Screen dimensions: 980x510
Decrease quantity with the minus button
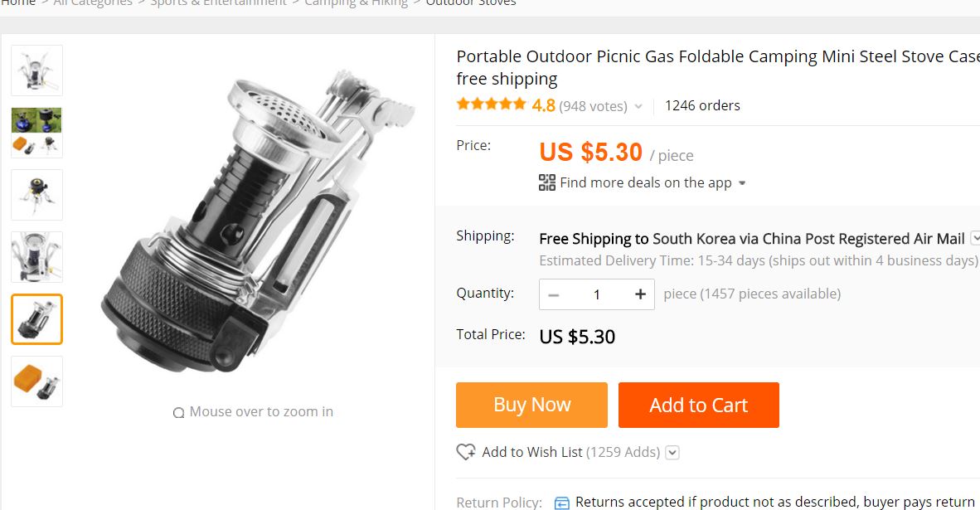[x=554, y=294]
